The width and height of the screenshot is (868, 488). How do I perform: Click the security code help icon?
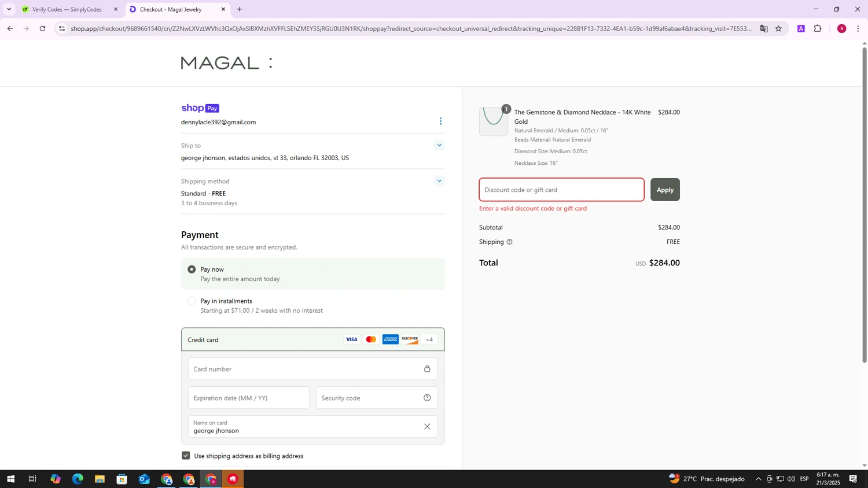click(x=427, y=398)
